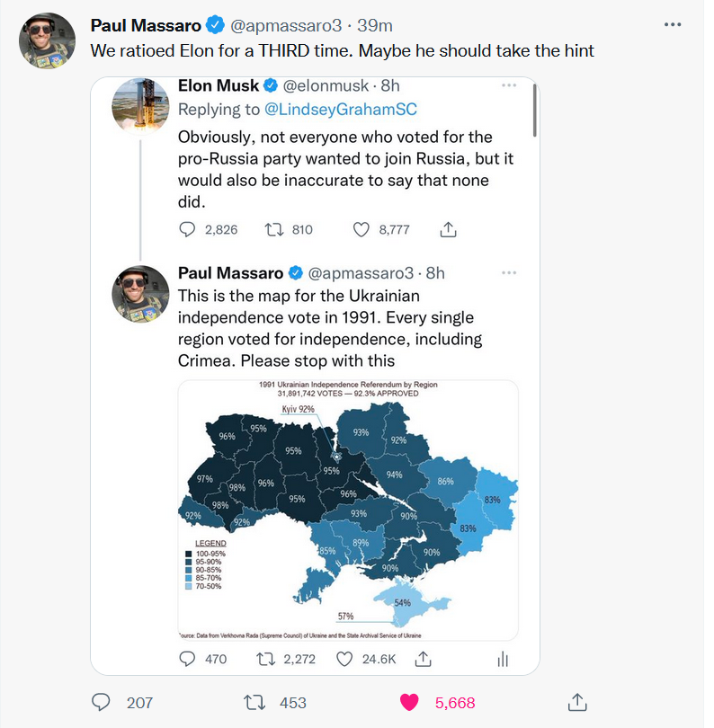This screenshot has width=714, height=728.
Task: Reply to map tweet with 470 replies
Action: coord(187,659)
